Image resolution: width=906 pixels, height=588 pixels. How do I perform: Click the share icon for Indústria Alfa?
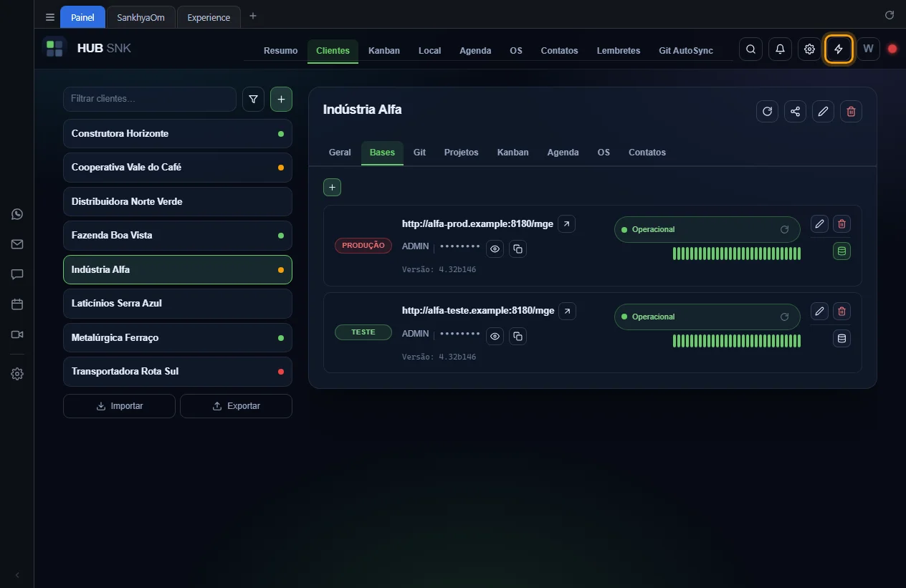(x=795, y=111)
